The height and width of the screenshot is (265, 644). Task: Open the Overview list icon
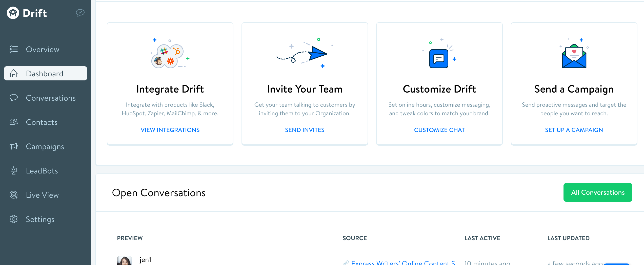coord(14,49)
